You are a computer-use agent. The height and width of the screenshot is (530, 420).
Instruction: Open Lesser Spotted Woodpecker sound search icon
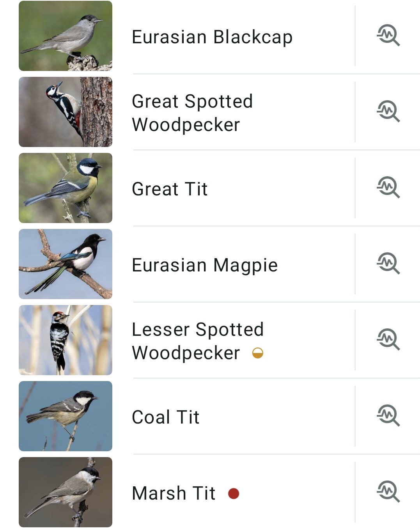point(388,340)
